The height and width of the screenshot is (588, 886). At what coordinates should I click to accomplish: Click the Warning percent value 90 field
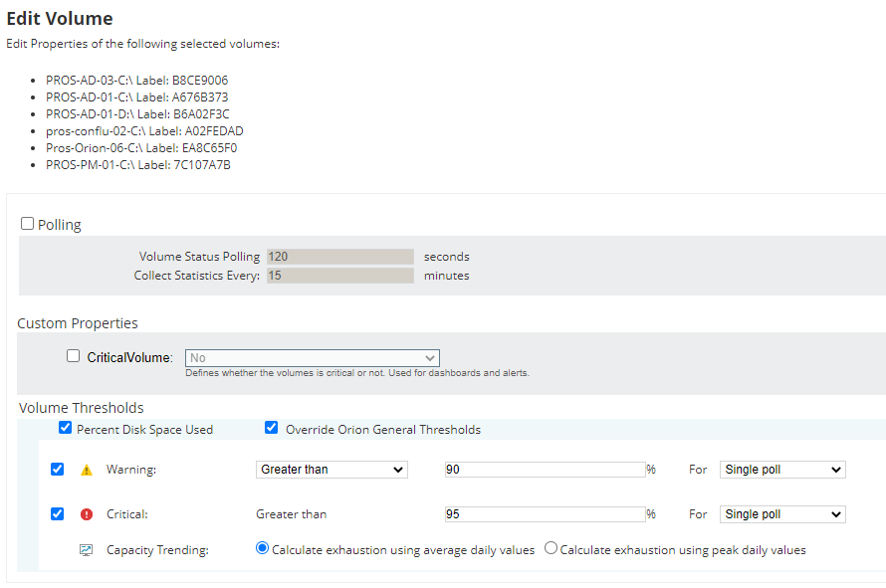pyautogui.click(x=546, y=470)
